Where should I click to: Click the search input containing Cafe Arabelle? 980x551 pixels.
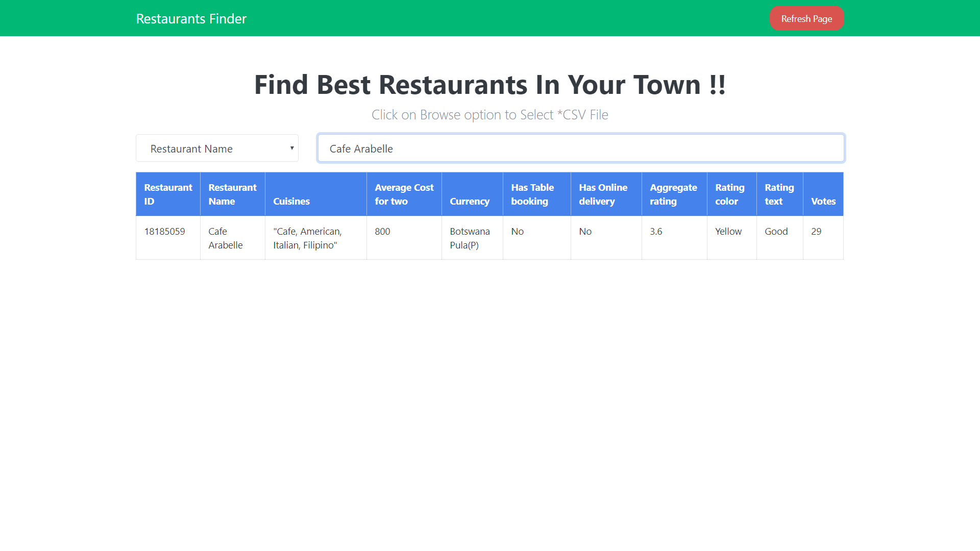pos(581,148)
